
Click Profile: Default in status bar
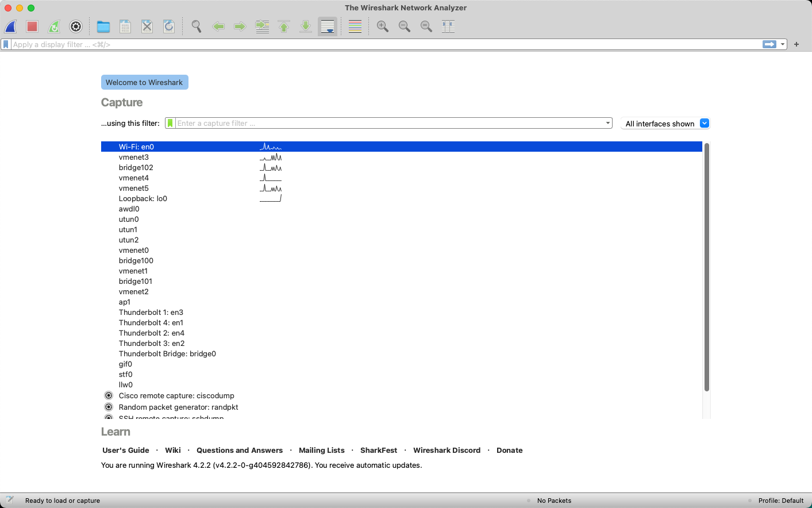click(x=781, y=501)
